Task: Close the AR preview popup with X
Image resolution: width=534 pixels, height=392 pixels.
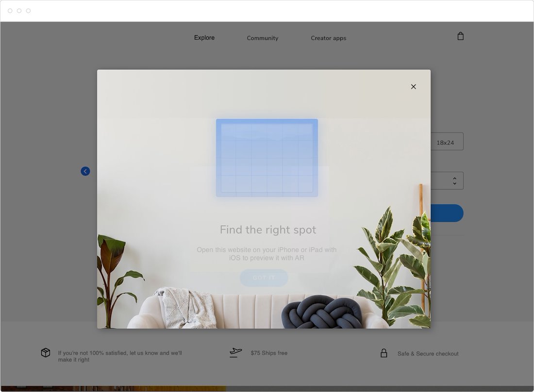Action: (413, 87)
